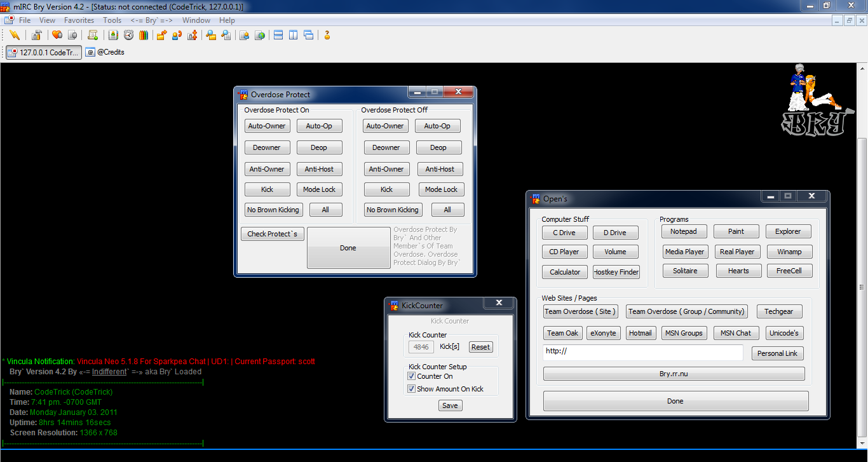The height and width of the screenshot is (462, 868).
Task: Click the DCC Chat toolbar icon
Action: 177,35
